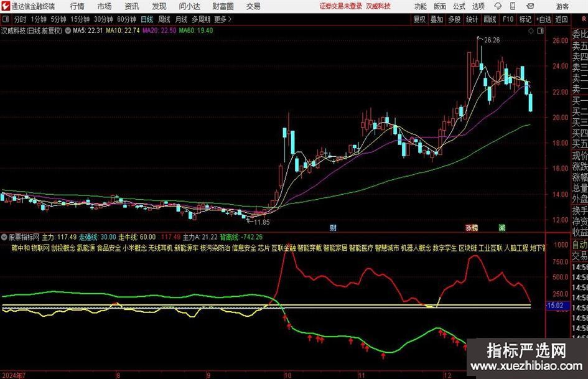
Task: Click the MA20: 22.50 value label
Action: (x=159, y=30)
